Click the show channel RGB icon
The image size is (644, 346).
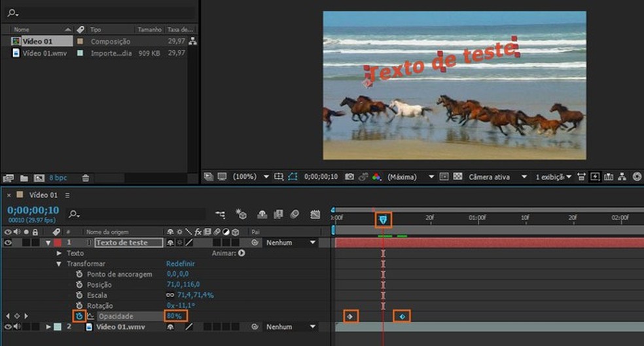(376, 177)
